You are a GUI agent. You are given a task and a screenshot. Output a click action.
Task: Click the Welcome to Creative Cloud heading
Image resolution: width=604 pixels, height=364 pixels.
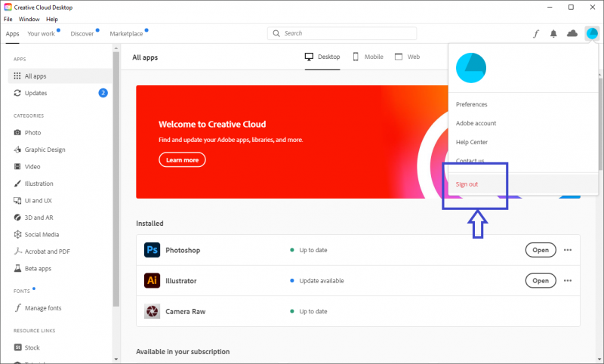click(212, 124)
